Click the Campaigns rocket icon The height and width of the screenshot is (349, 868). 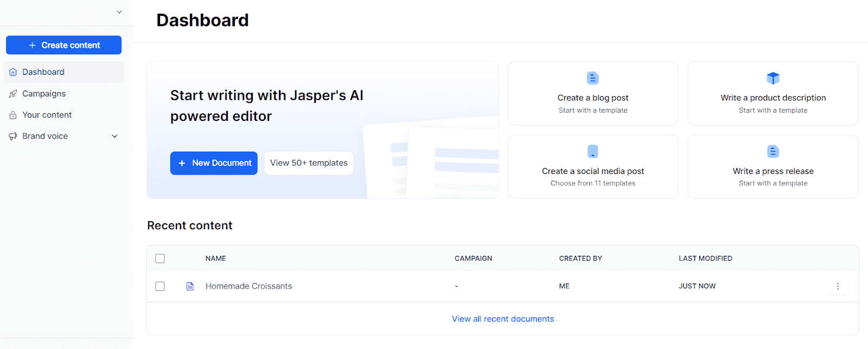tap(13, 94)
